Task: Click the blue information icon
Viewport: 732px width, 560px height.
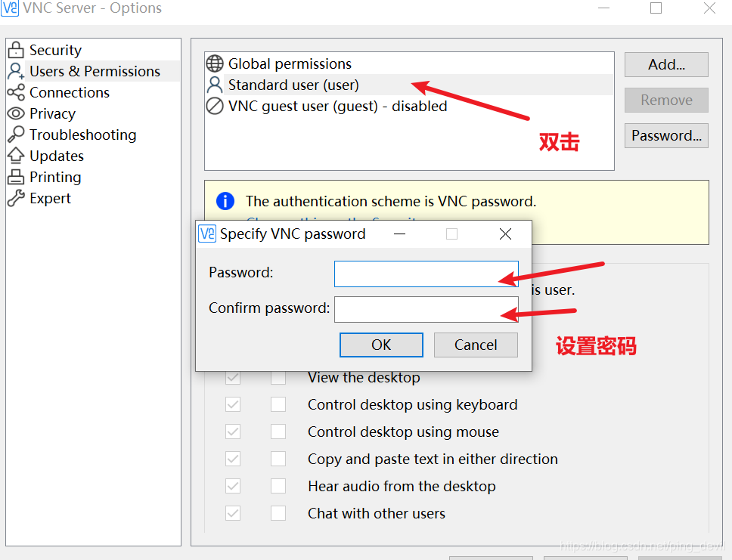Action: (x=225, y=201)
